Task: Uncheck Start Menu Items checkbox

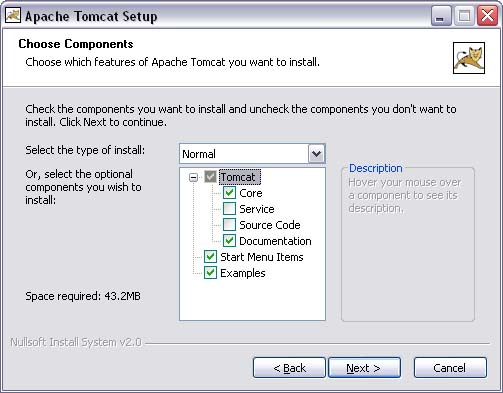Action: [210, 257]
